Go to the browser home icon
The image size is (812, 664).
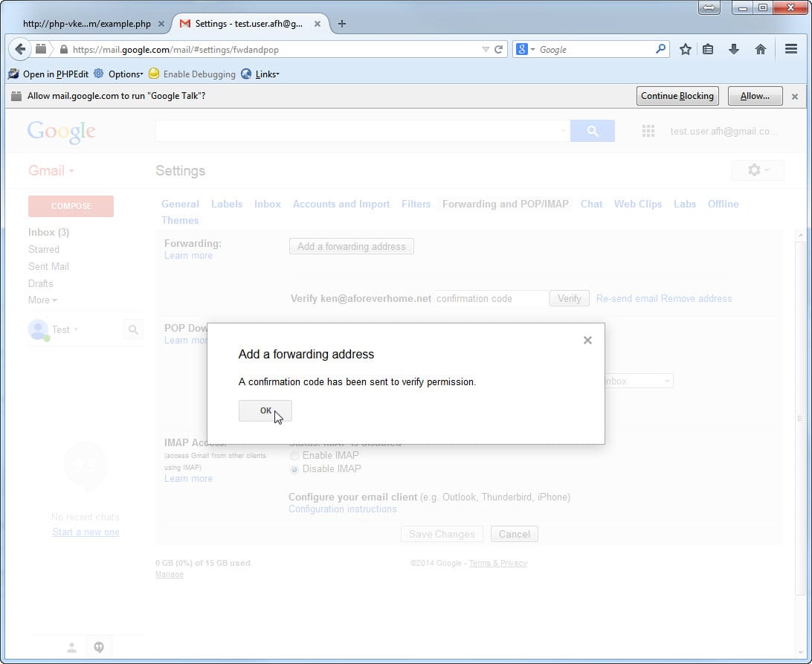point(760,49)
